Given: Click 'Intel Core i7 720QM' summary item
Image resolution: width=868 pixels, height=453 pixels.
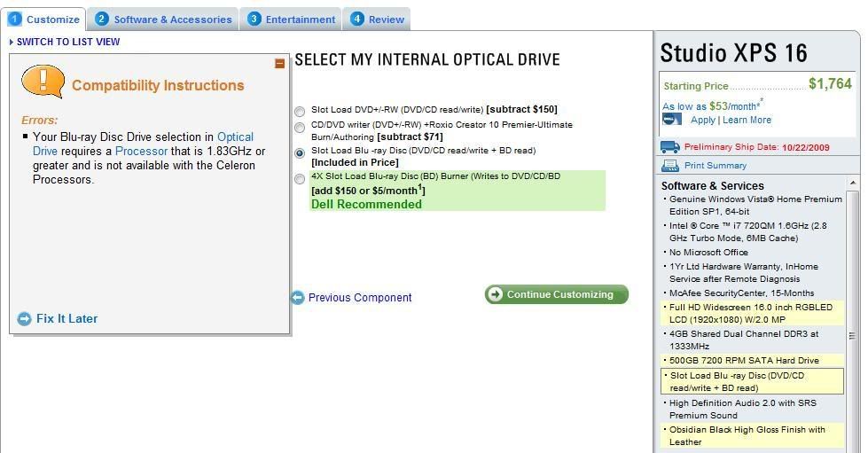Looking at the screenshot, I should point(748,232).
